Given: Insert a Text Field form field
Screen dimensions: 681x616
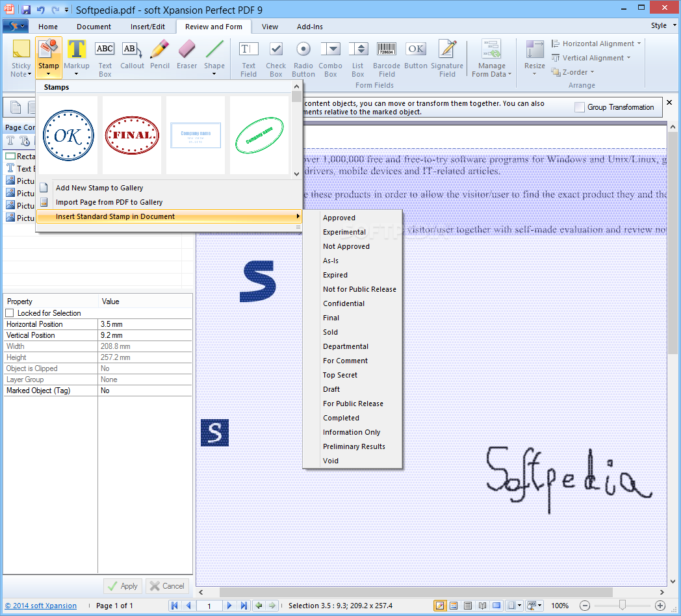Looking at the screenshot, I should click(x=248, y=58).
